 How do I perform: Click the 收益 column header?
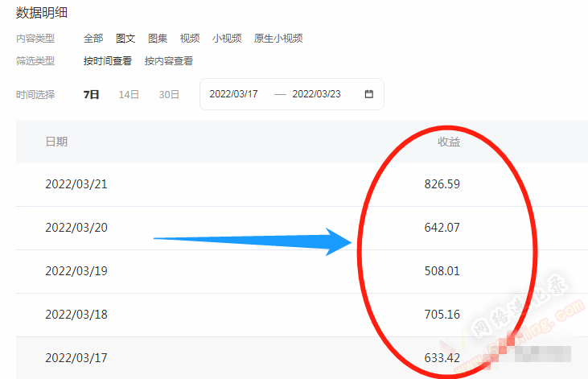(449, 142)
